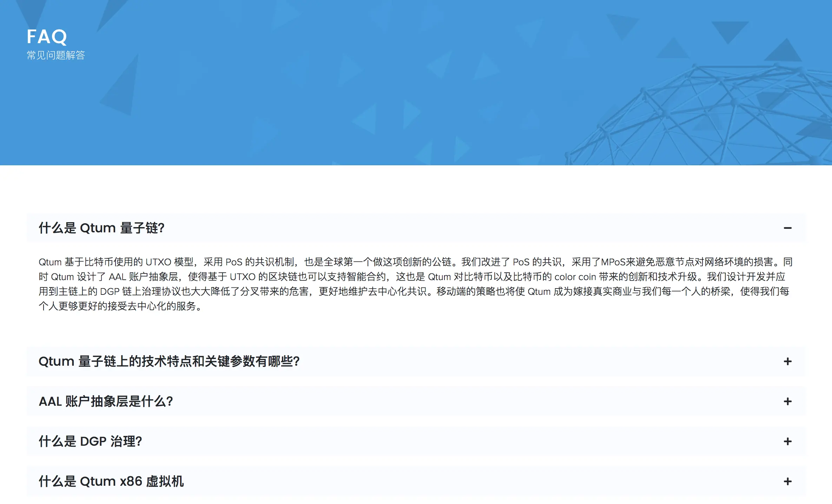Click 'AAL 账户抽象层' inside the answer paragraph
The image size is (832, 504).
[x=143, y=277]
